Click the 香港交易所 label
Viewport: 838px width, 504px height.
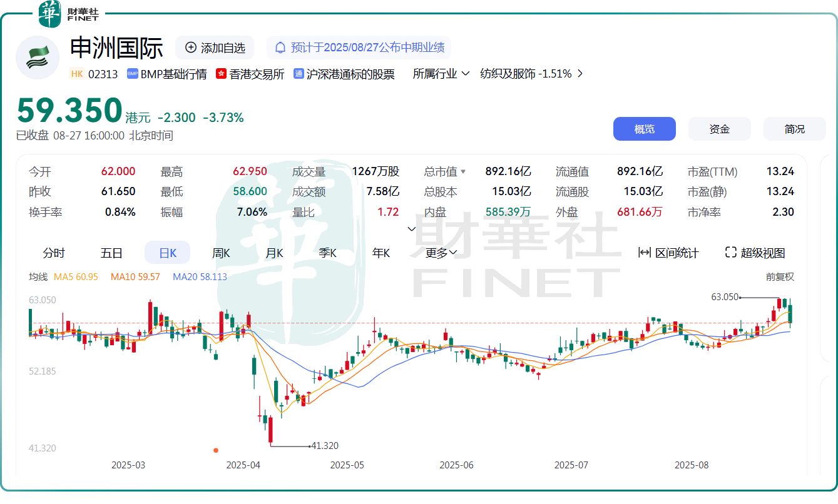click(x=257, y=74)
